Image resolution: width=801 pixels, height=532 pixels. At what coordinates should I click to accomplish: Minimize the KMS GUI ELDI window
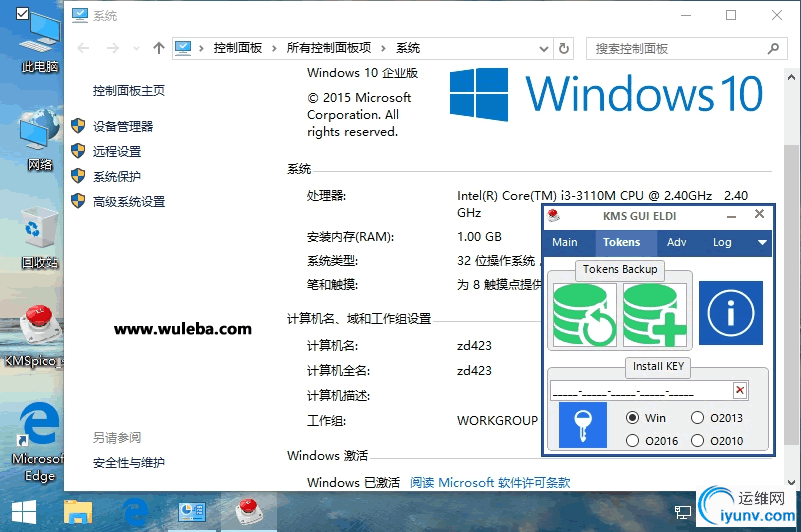732,216
